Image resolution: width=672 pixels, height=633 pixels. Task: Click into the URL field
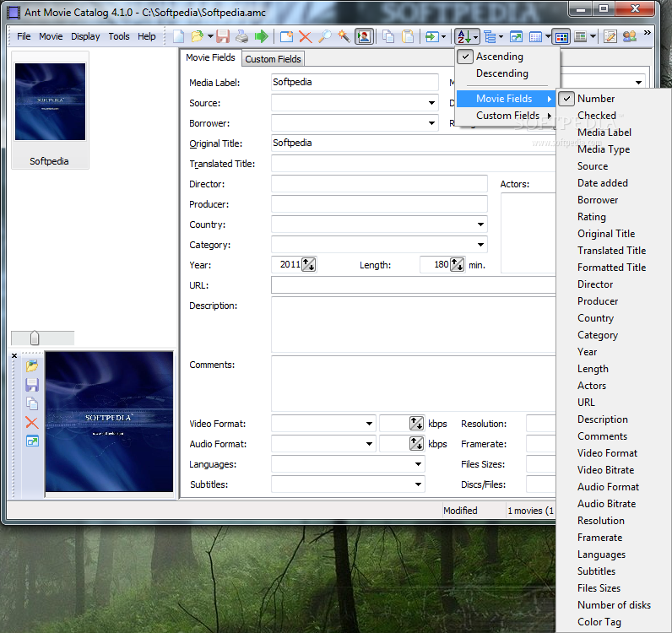point(414,285)
